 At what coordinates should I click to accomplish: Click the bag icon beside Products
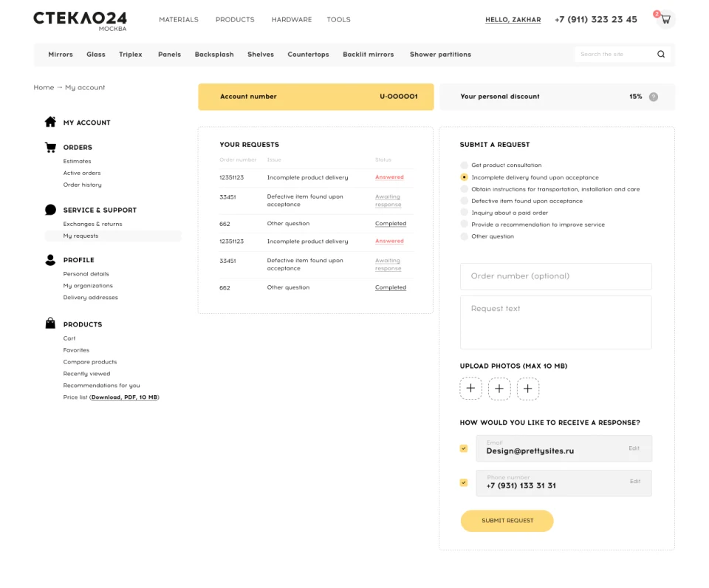tap(51, 323)
